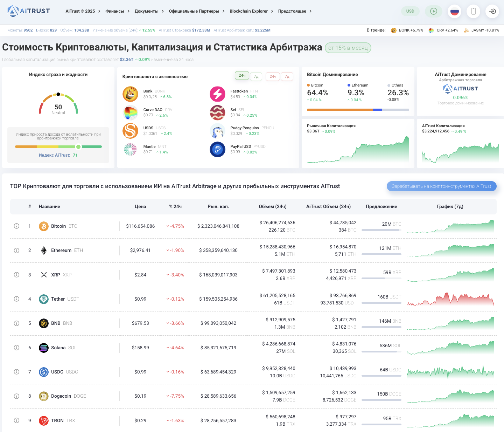
Task: Click the Ethereum logo in table
Action: [43, 250]
